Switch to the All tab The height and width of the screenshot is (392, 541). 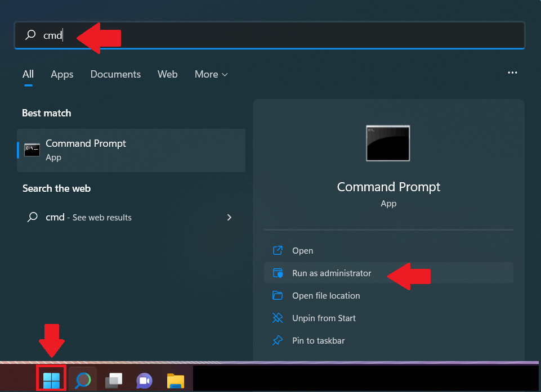(x=28, y=74)
